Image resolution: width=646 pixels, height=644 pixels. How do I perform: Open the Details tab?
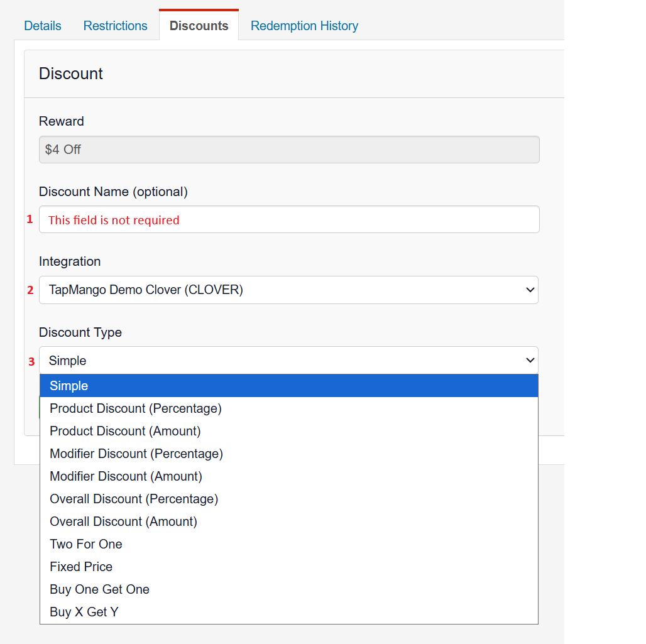43,26
